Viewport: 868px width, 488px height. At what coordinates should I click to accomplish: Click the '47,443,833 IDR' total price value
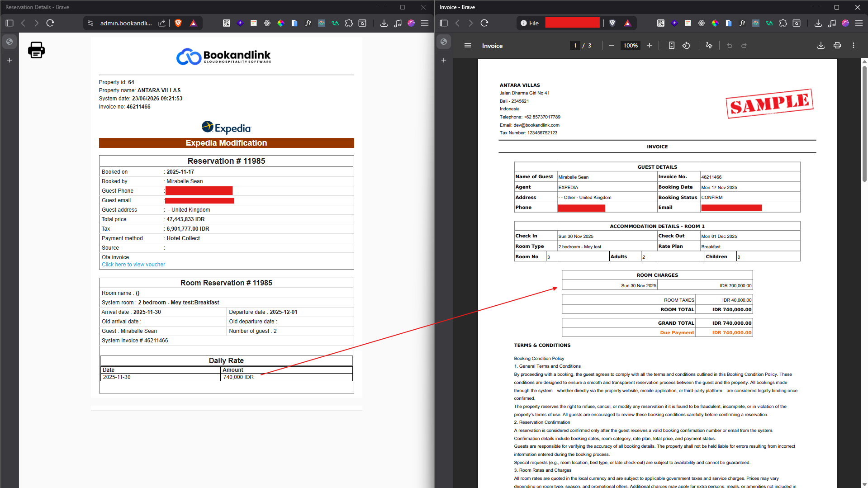click(x=185, y=219)
